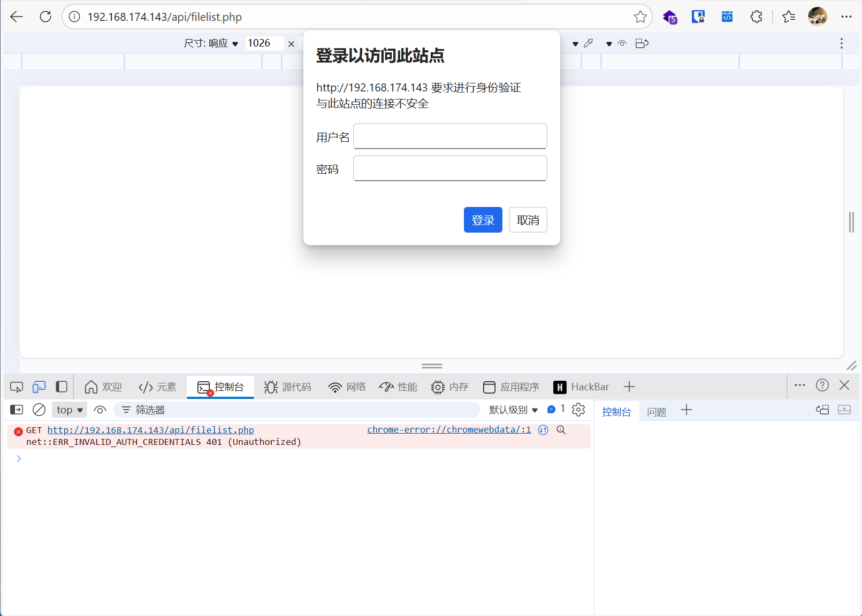862x616 pixels.
Task: Switch to the 问题 tab in console sidebar
Action: (x=657, y=411)
